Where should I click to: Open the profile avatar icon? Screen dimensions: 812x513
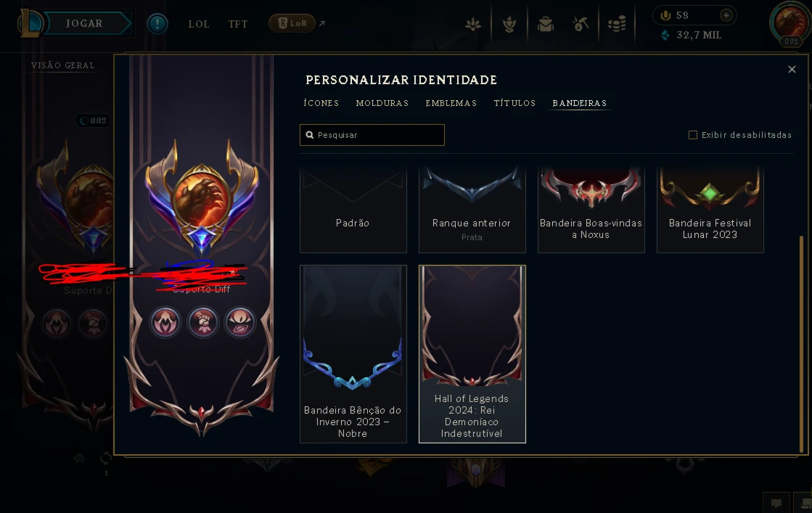coord(790,23)
